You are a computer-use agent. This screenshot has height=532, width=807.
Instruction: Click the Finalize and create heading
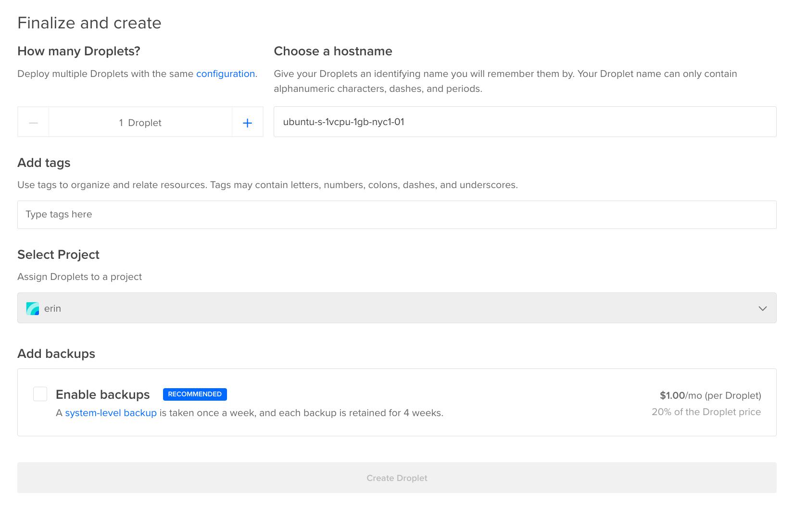click(89, 22)
